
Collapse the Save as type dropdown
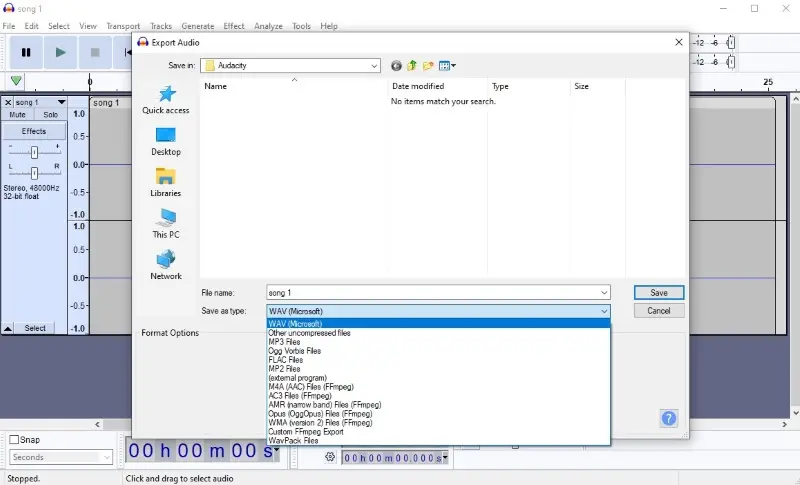(x=604, y=311)
